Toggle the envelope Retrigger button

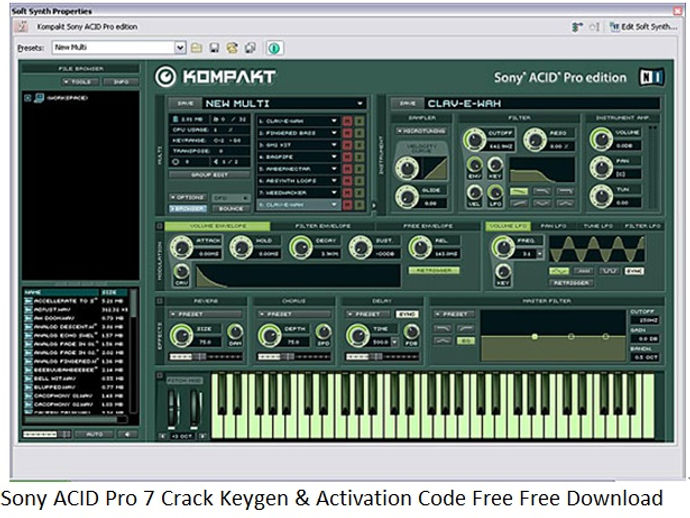434,270
